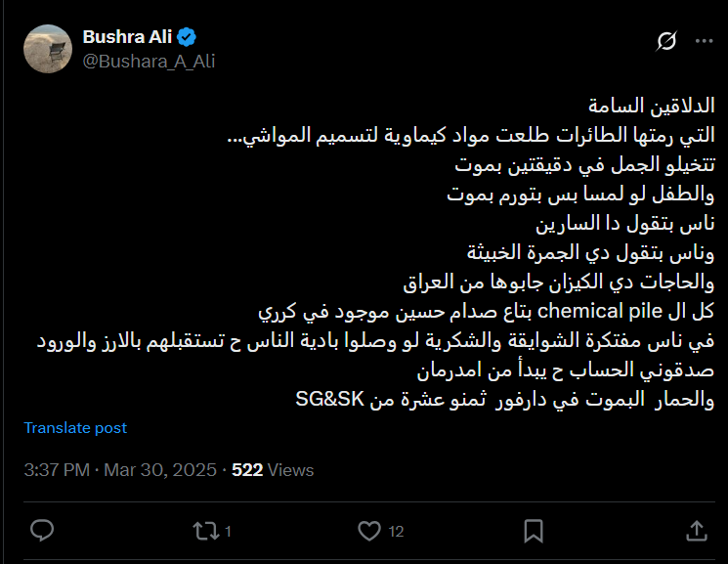Click the like count number 12
Screen dimensions: 728x564
(396, 532)
